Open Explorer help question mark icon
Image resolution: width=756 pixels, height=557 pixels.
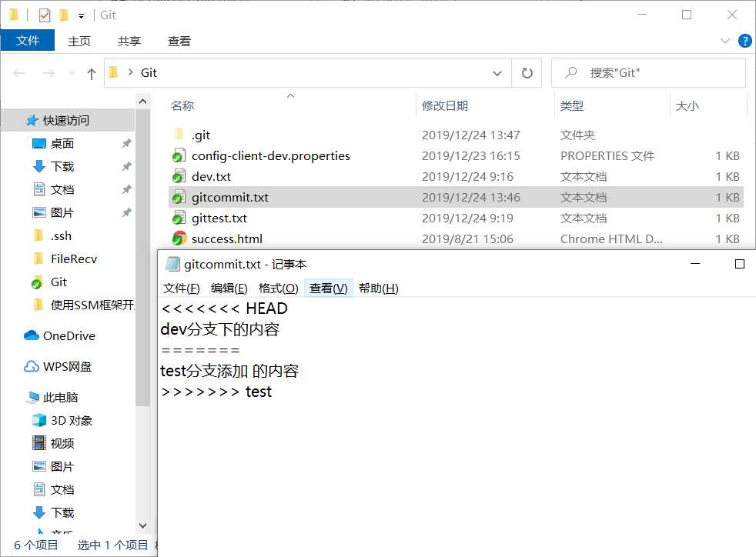pos(745,41)
